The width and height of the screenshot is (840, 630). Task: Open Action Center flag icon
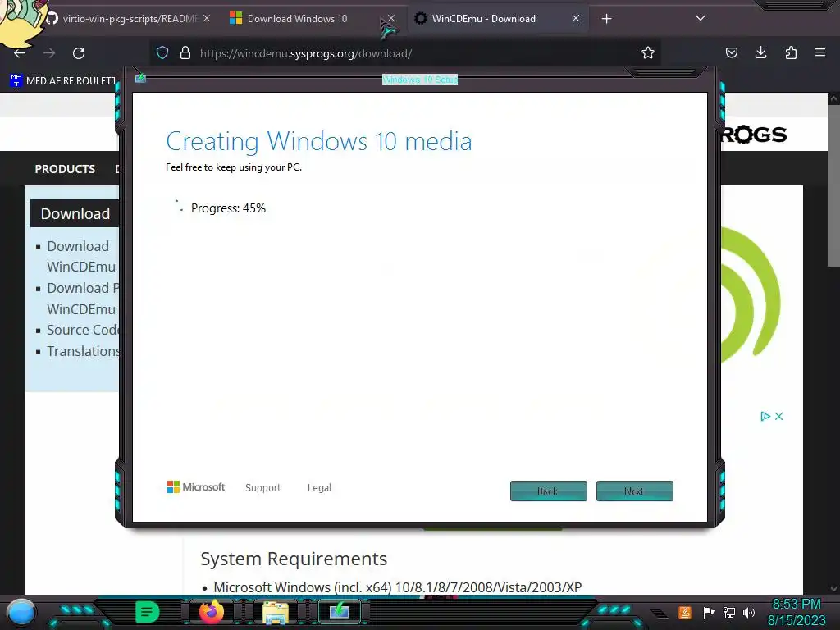pyautogui.click(x=709, y=612)
